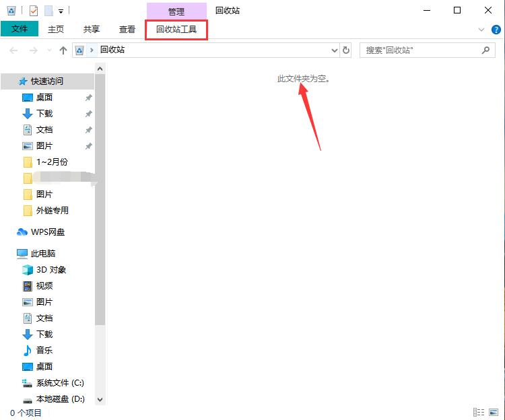
Task: Expand the ribbon with the chevron
Action: point(481,30)
